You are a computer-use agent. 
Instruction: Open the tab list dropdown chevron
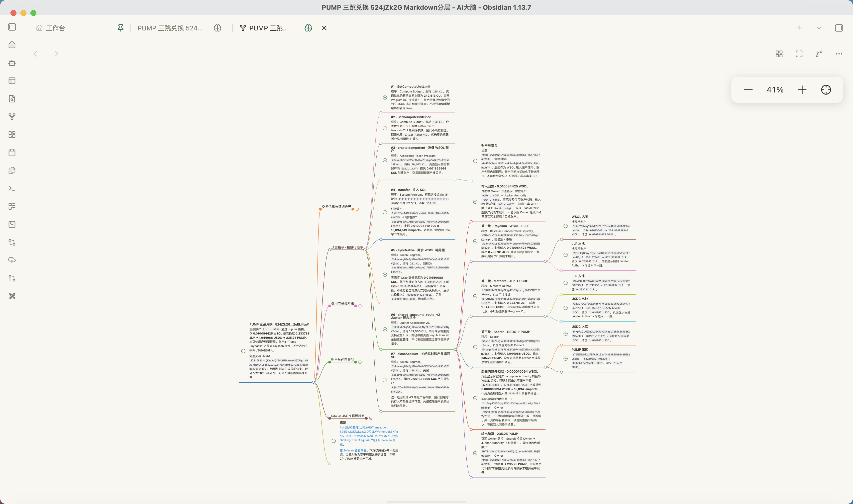(819, 28)
